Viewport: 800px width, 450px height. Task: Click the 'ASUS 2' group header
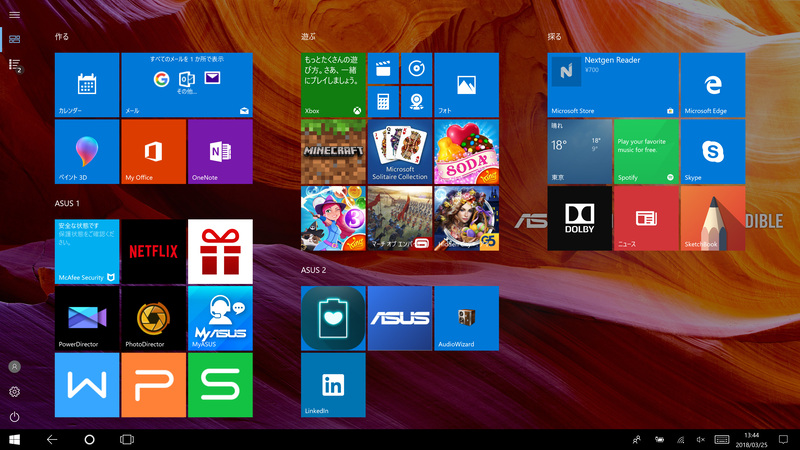tap(313, 270)
